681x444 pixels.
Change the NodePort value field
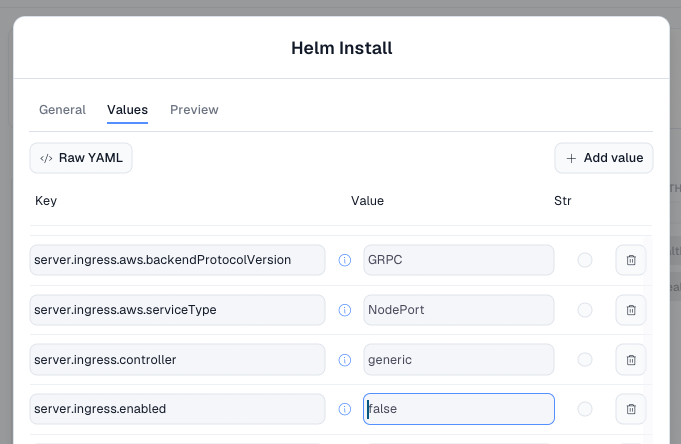pyautogui.click(x=459, y=310)
